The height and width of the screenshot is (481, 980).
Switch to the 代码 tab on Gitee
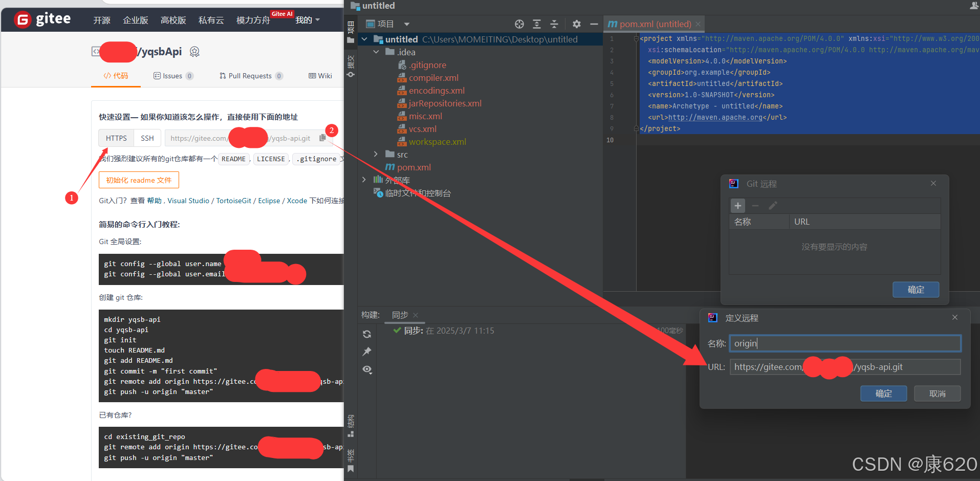tap(116, 76)
